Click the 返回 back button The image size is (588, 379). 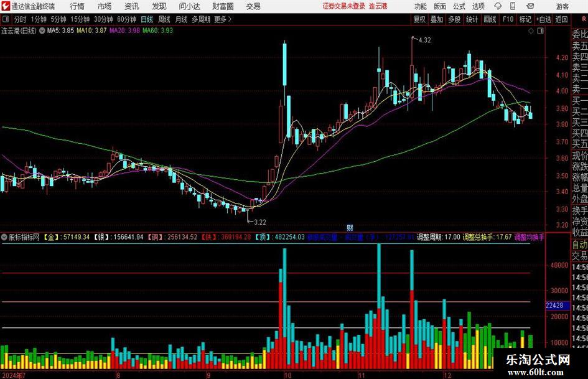[561, 19]
